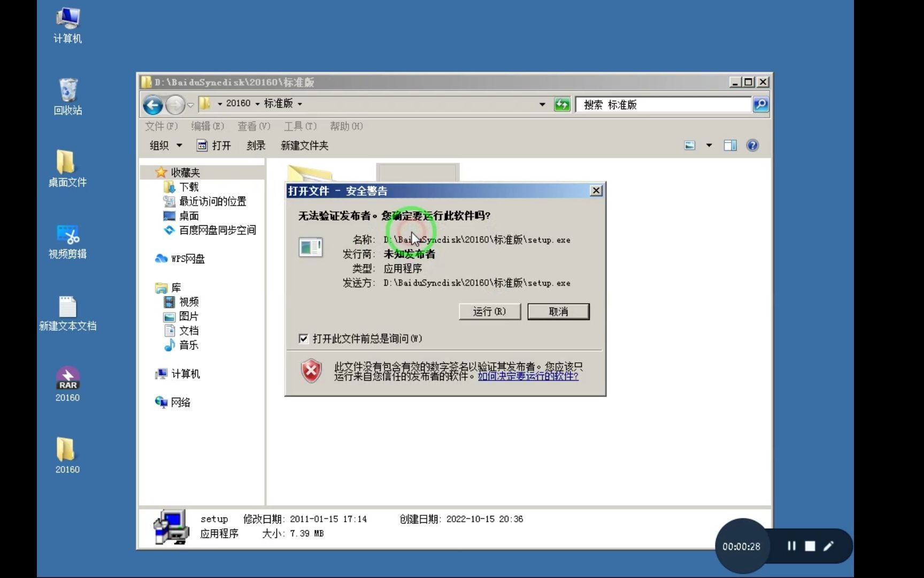Go forward in Explorer navigation

point(175,104)
